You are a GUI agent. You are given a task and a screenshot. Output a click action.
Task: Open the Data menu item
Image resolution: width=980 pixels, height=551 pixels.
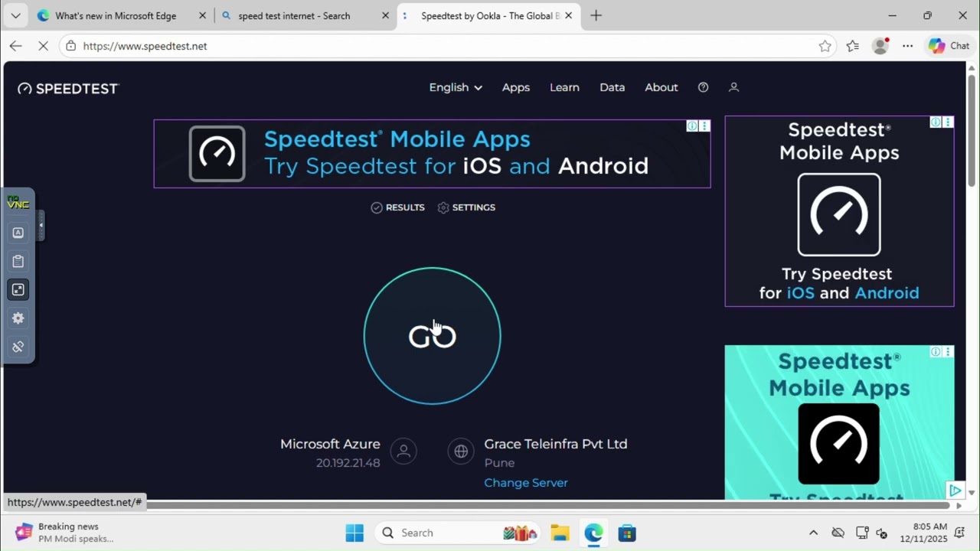point(612,87)
